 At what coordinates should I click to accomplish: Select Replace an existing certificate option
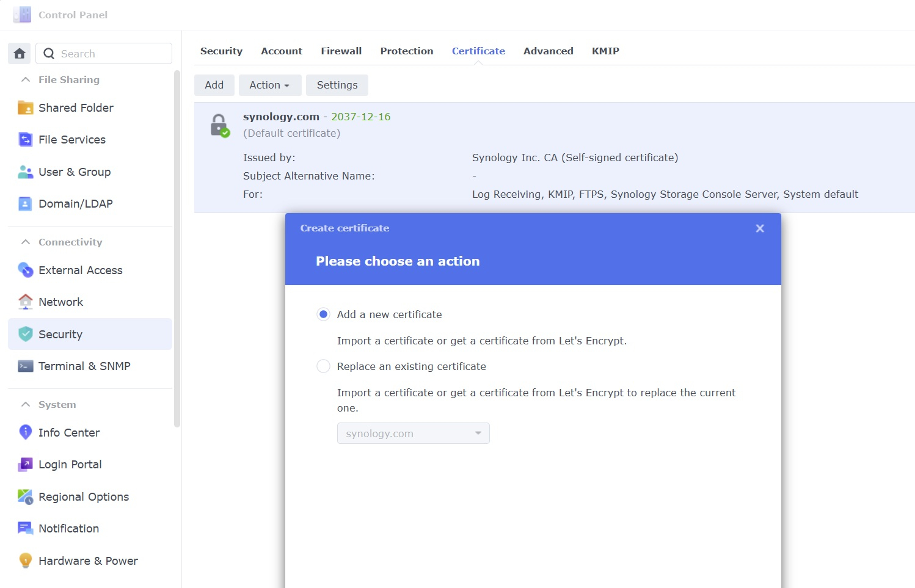pyautogui.click(x=323, y=366)
